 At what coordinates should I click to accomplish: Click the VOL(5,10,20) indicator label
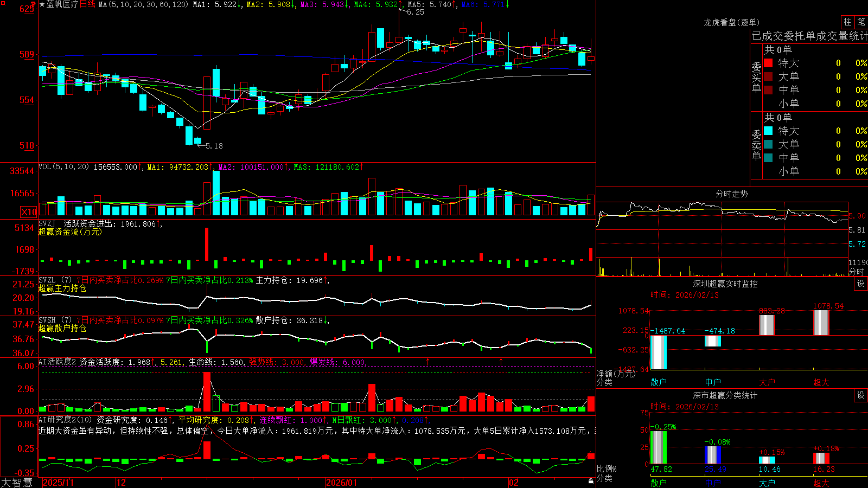(x=63, y=167)
